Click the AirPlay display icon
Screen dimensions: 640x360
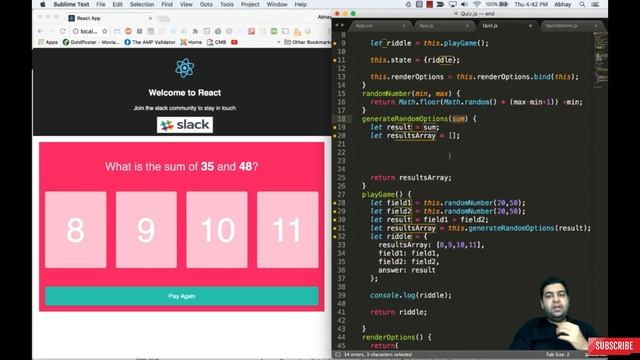(x=452, y=4)
